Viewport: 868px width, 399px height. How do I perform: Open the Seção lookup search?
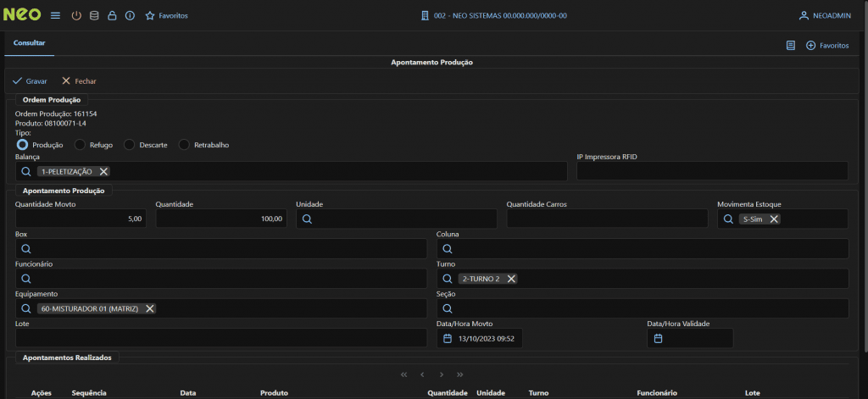click(448, 308)
